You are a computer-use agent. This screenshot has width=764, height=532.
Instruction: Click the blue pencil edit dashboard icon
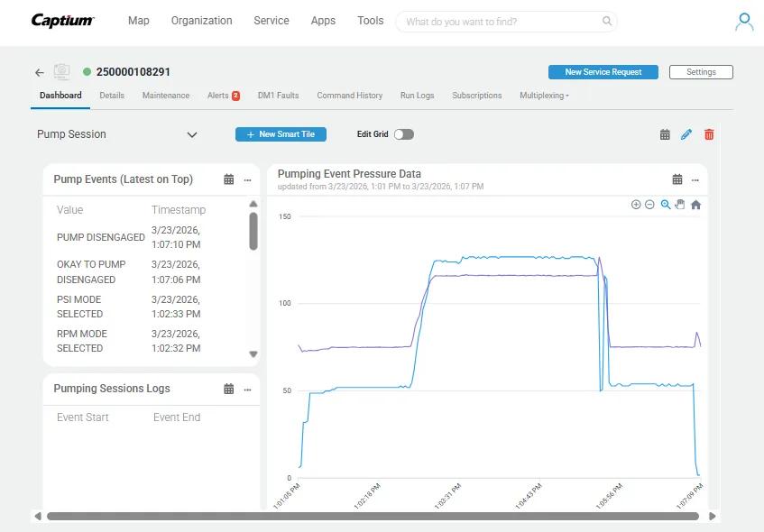click(x=686, y=134)
